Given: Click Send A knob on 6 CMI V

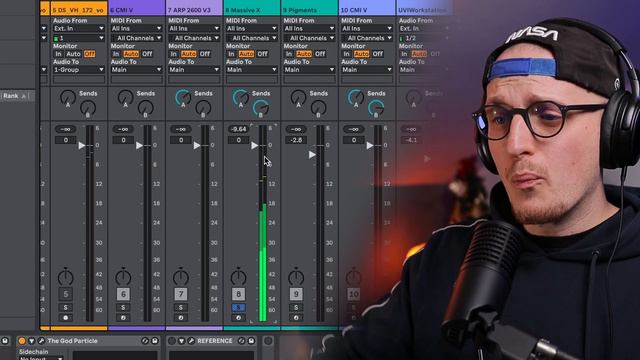Looking at the screenshot, I should coord(125,98).
